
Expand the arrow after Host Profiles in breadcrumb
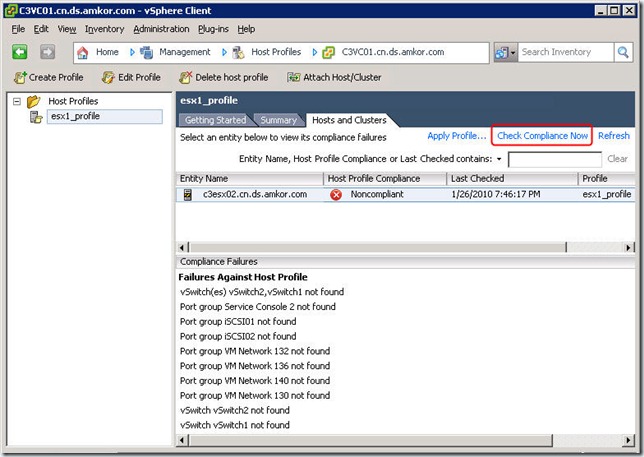coord(315,52)
